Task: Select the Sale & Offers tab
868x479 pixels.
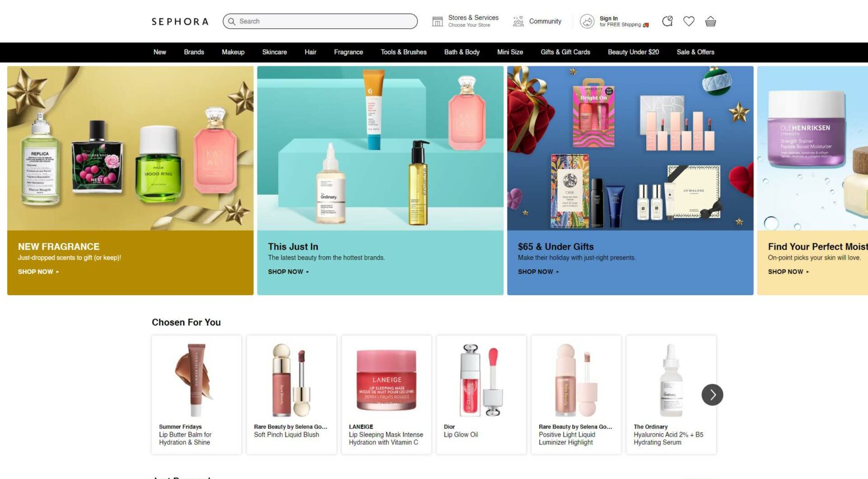Action: (x=696, y=52)
